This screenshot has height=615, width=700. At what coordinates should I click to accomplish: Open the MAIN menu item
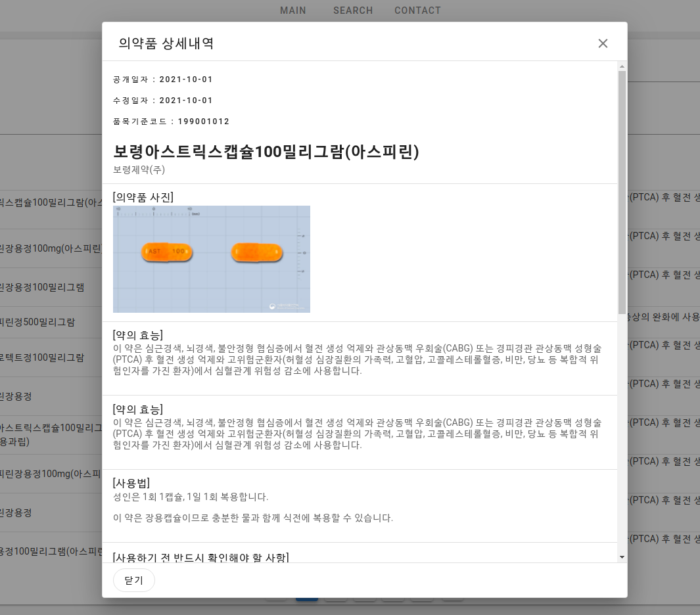click(x=293, y=11)
